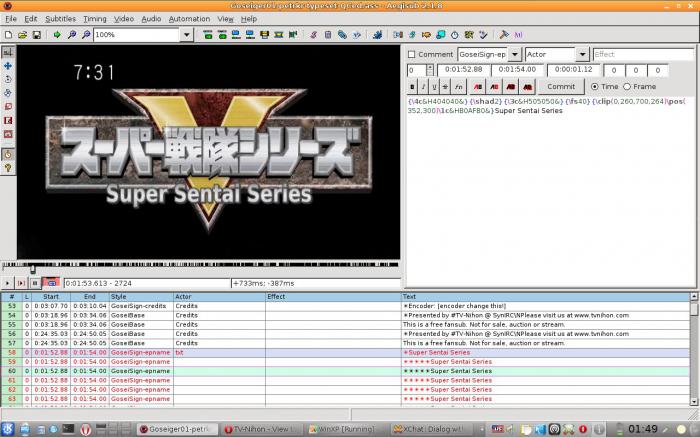
Task: Open the View menu
Action: click(225, 19)
